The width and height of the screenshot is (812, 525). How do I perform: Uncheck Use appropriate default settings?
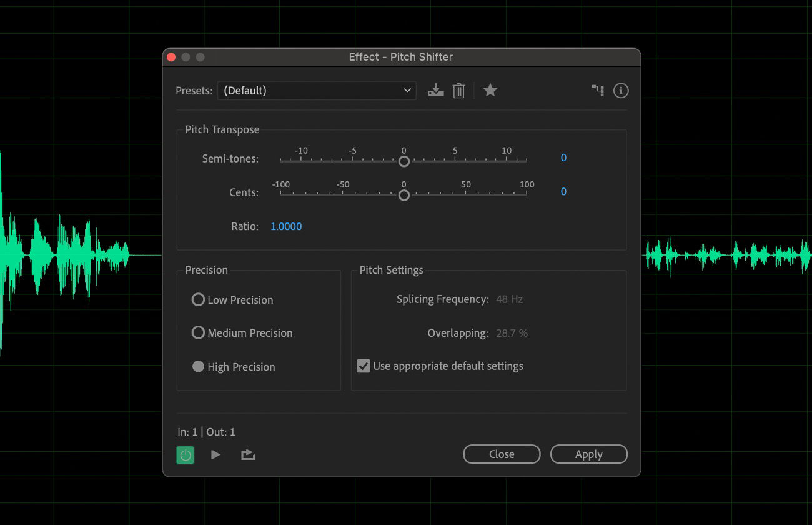coord(364,366)
